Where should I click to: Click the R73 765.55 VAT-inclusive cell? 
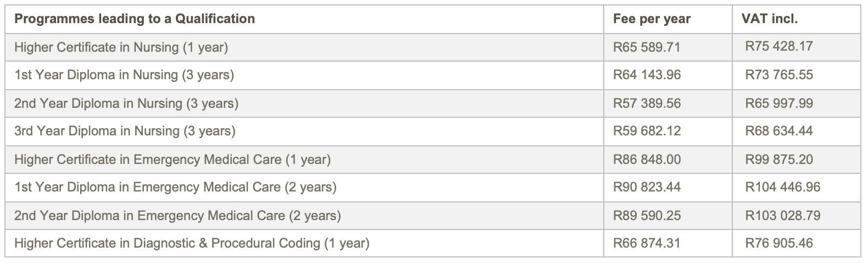(x=779, y=75)
